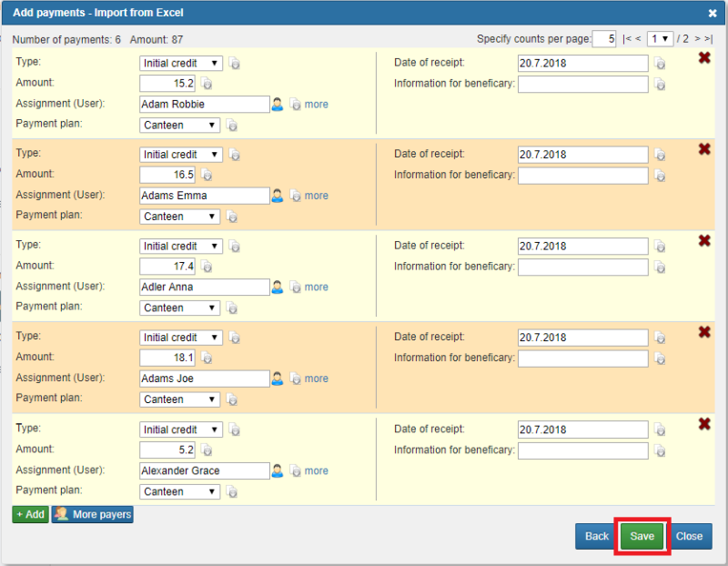Open Type dropdown for Adler Anna

click(x=180, y=246)
